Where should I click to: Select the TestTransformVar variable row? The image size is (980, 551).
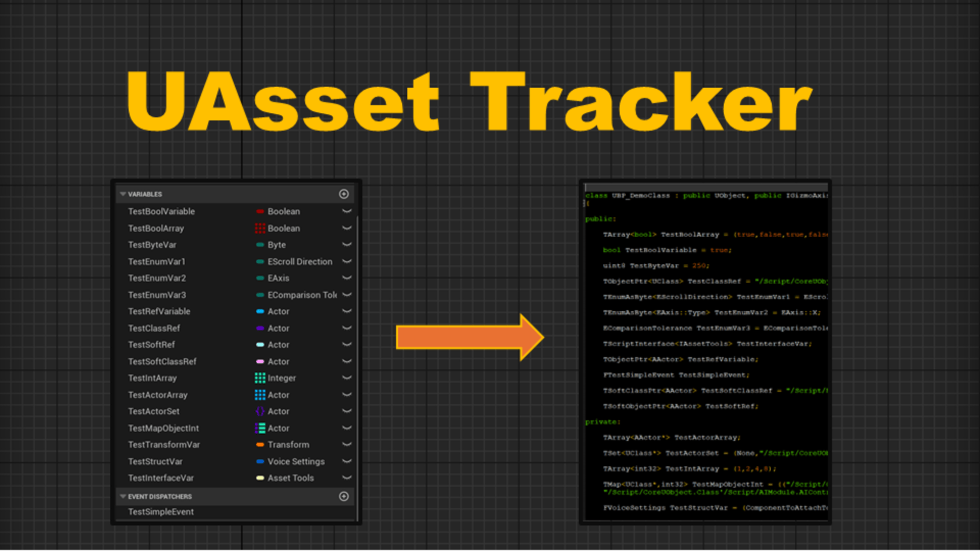point(236,445)
